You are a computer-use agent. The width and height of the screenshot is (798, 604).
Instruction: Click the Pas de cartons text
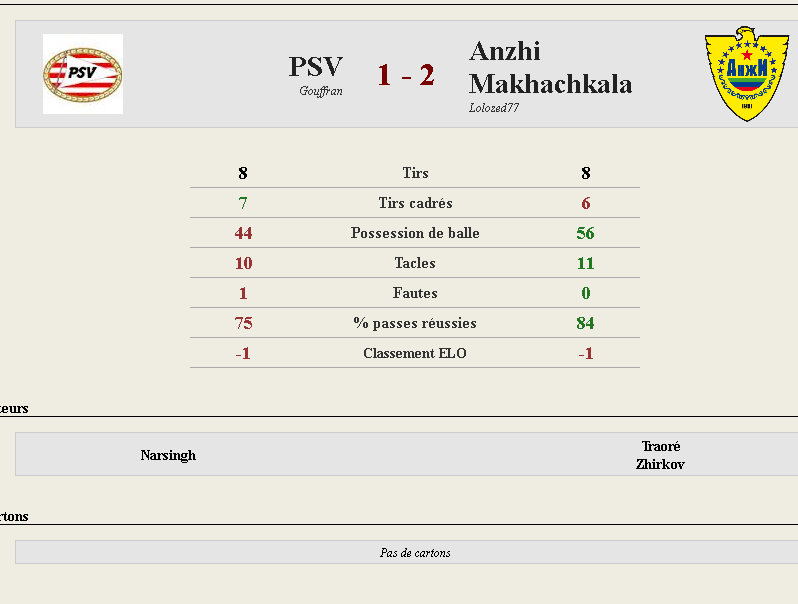415,553
